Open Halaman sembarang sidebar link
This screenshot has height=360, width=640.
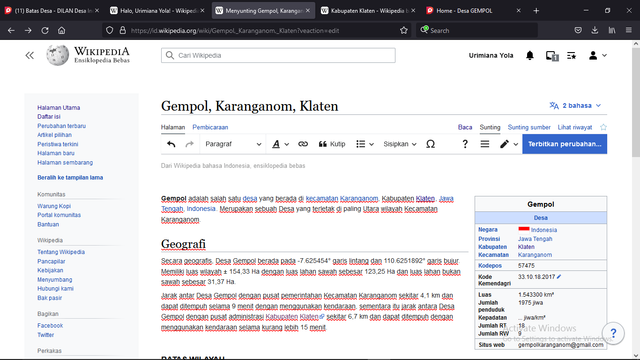coord(65,162)
